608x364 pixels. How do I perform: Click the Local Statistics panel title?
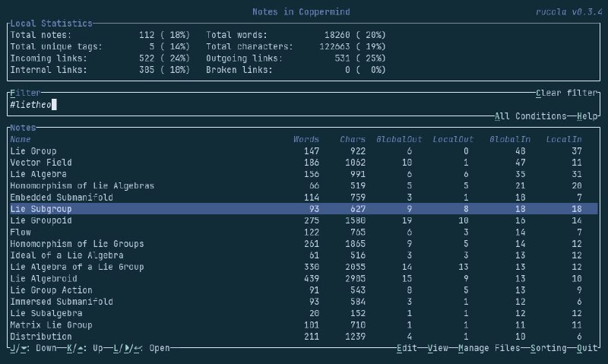coord(51,24)
